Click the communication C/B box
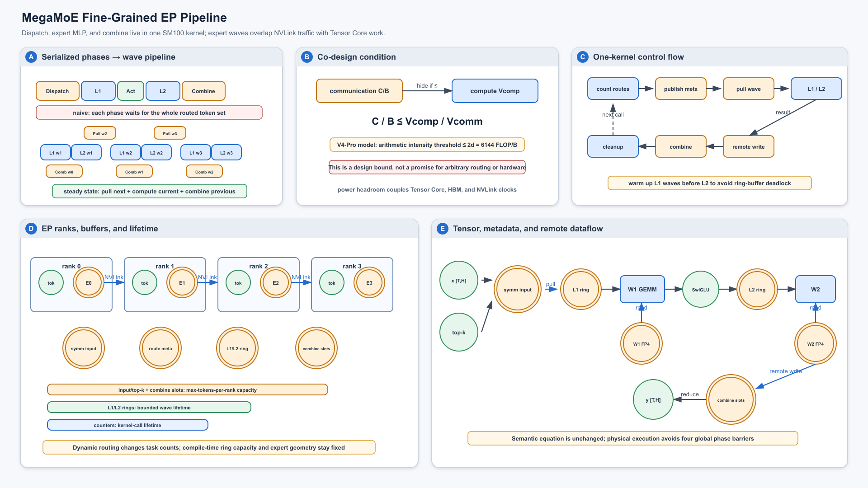Viewport: 868px width, 488px height. click(x=359, y=91)
